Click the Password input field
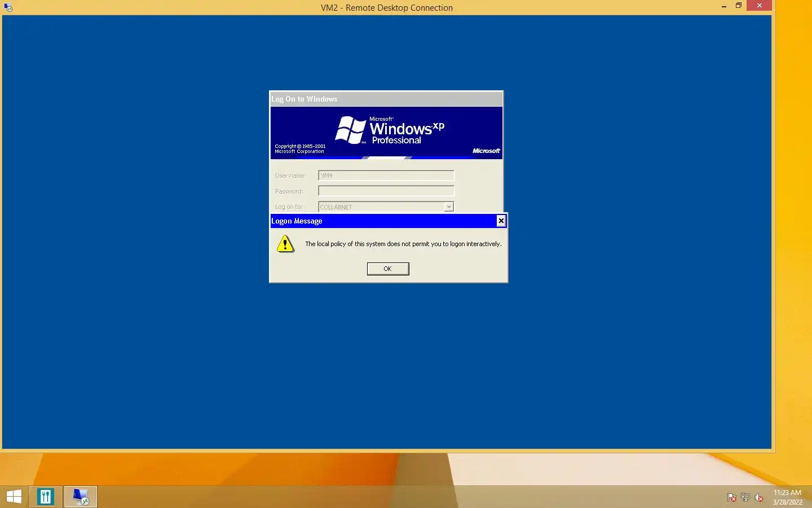Screen dimensions: 812x508 (386, 191)
